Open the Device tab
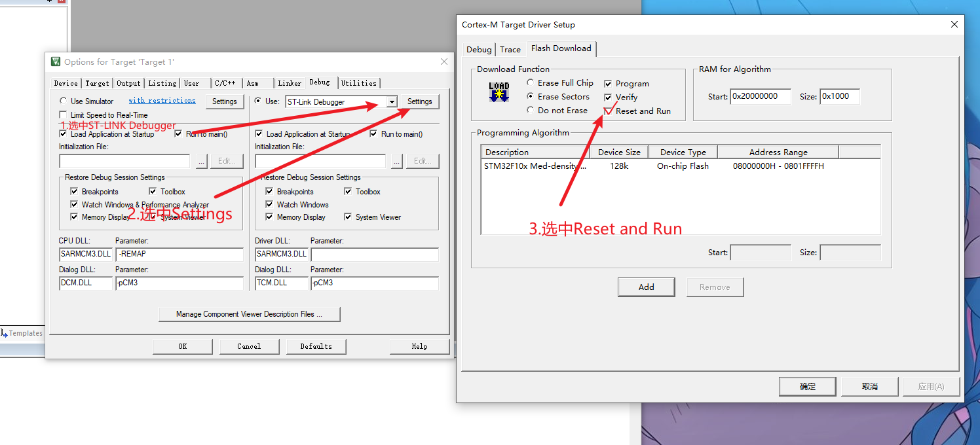980x445 pixels. click(x=66, y=83)
